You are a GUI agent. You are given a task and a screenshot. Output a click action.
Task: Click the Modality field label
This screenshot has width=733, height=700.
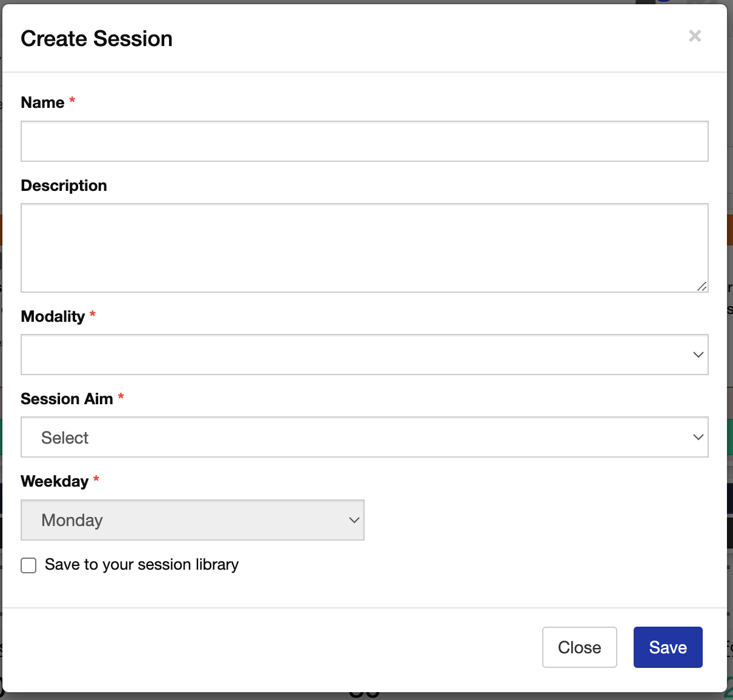point(53,316)
